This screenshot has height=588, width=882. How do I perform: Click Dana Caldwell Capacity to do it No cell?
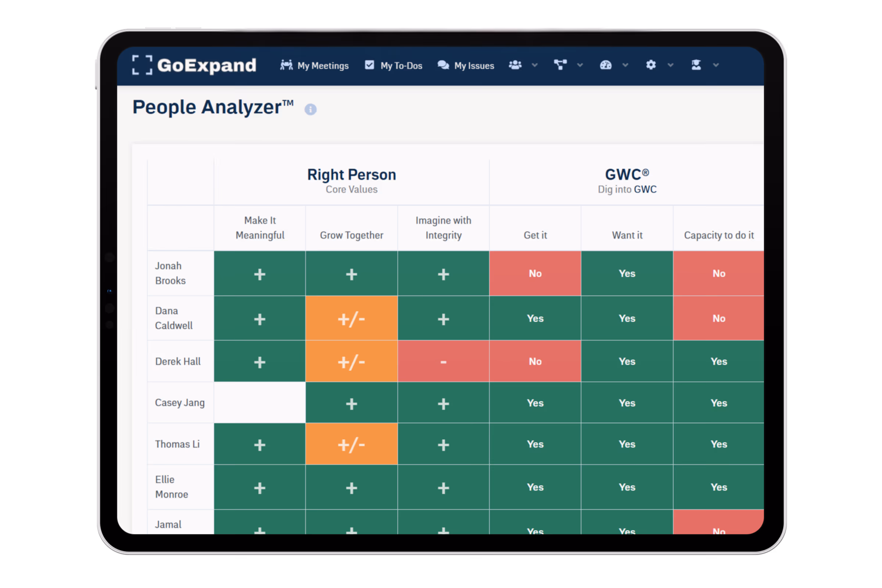(x=718, y=318)
